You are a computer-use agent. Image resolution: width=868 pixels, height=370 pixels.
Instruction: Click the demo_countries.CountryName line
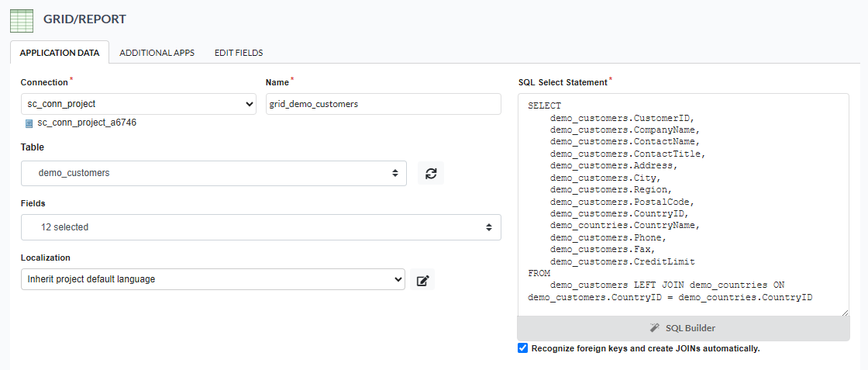point(625,226)
